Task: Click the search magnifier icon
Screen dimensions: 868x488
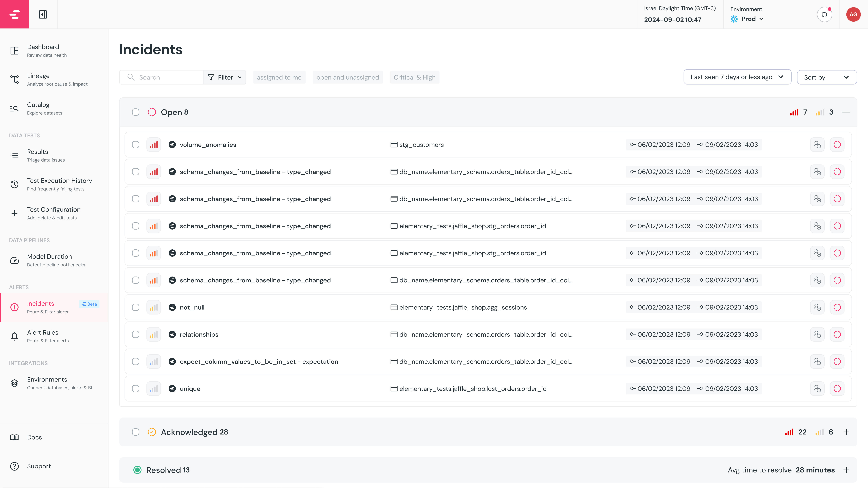Action: click(x=131, y=77)
